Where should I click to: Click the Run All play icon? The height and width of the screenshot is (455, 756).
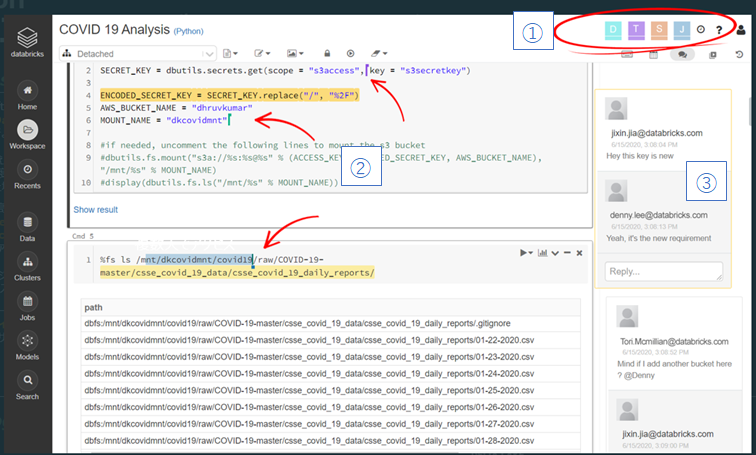(x=351, y=53)
